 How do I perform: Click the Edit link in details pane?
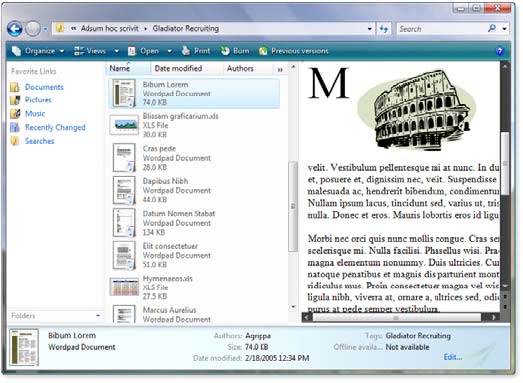click(453, 357)
